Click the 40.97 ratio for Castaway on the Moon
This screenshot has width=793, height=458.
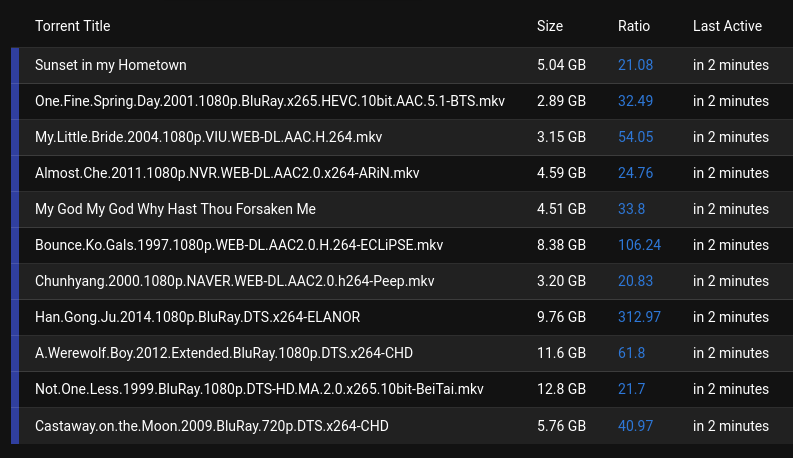coord(635,426)
